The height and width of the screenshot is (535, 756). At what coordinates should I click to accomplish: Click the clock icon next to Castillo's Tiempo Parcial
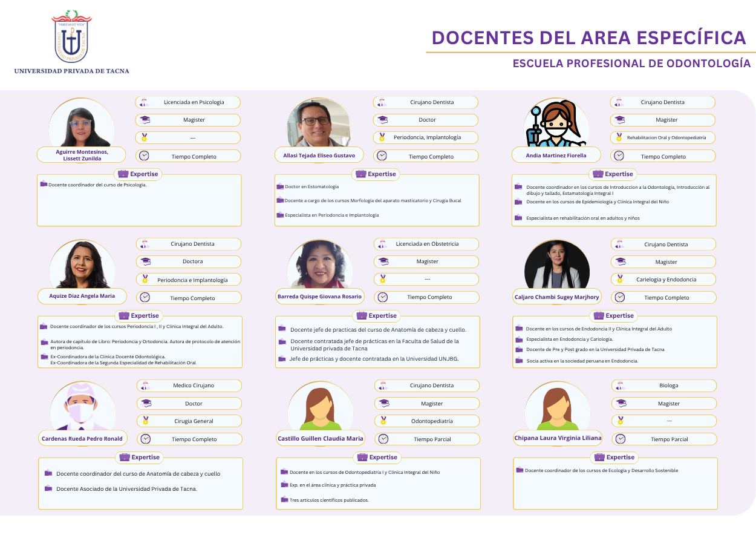point(383,439)
